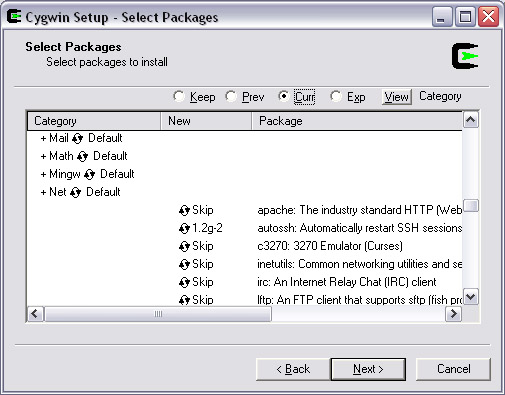Select the Exp radio button
The image size is (505, 395).
[336, 97]
